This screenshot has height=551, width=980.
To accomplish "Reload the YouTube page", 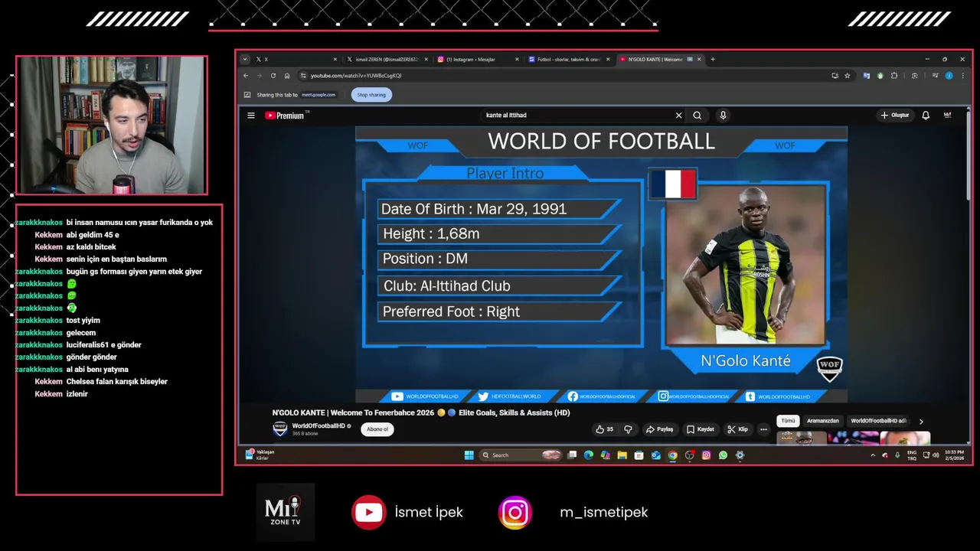I will pos(273,76).
